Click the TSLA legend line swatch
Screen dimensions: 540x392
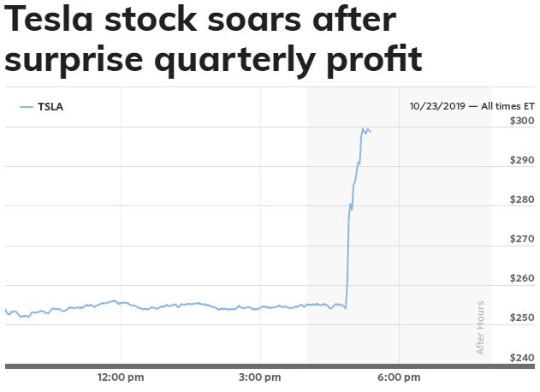pyautogui.click(x=26, y=107)
